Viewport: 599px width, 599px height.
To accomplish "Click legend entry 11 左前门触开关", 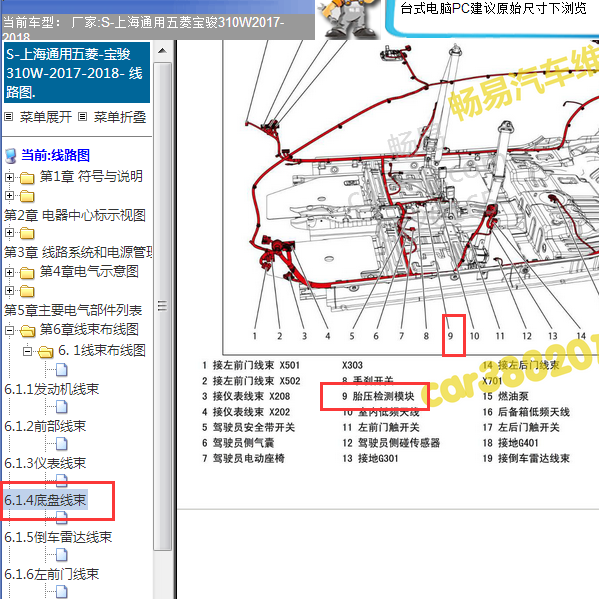I will pos(381,427).
